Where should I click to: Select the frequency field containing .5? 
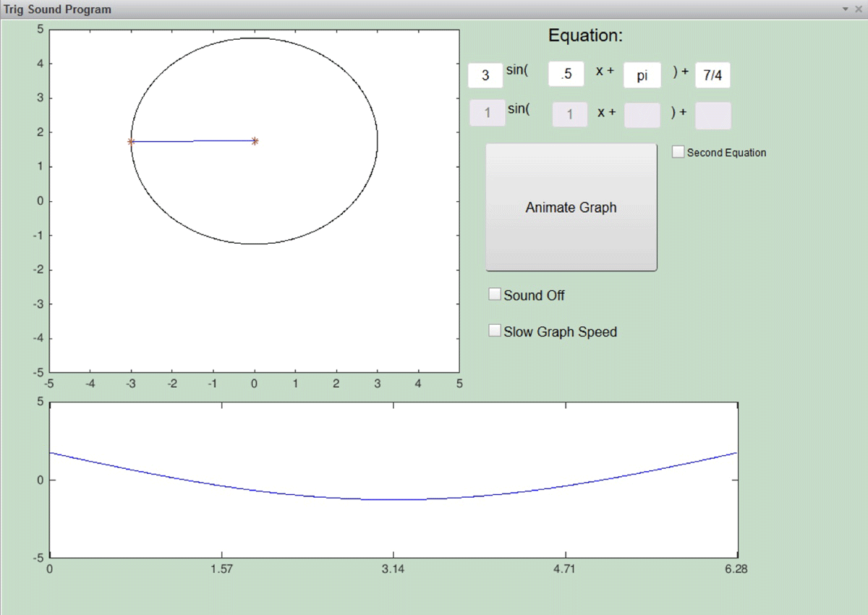coord(566,73)
